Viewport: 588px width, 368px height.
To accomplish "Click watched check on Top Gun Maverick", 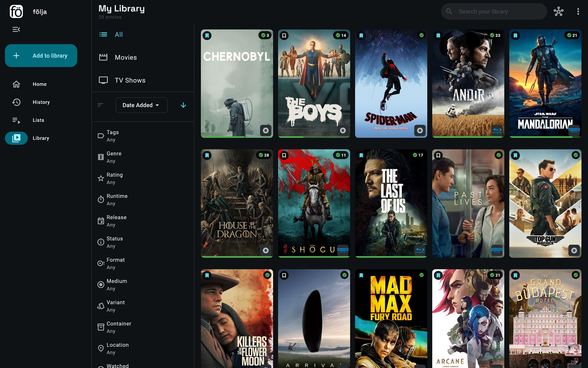I will click(x=576, y=155).
